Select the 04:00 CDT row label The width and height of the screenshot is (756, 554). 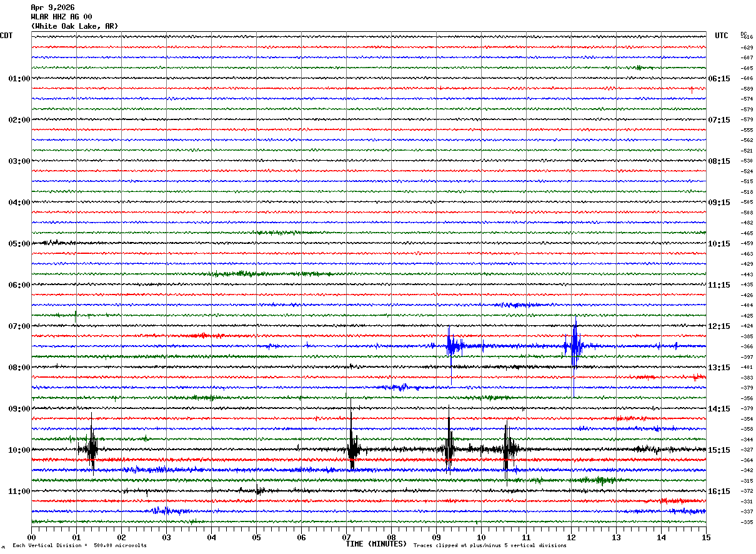coord(19,203)
